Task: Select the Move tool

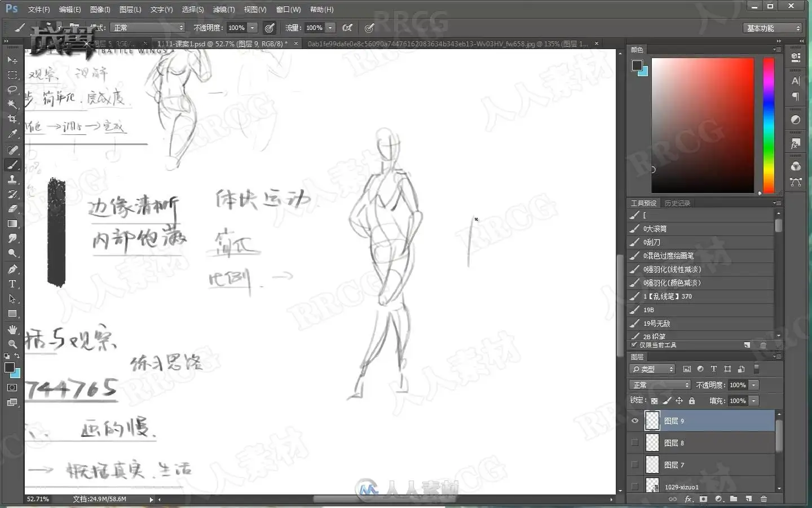Action: point(12,60)
